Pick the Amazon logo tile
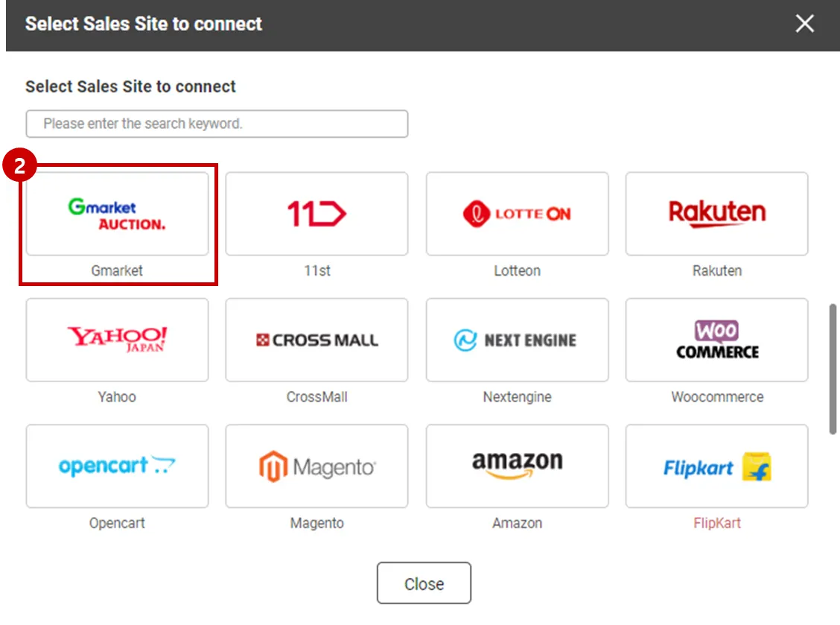The image size is (840, 625). (517, 466)
